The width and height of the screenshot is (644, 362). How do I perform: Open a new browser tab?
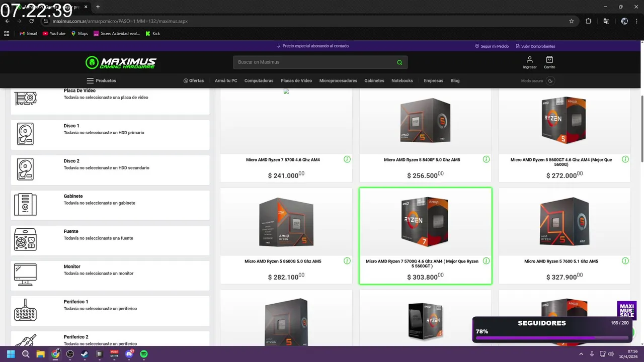tap(98, 7)
